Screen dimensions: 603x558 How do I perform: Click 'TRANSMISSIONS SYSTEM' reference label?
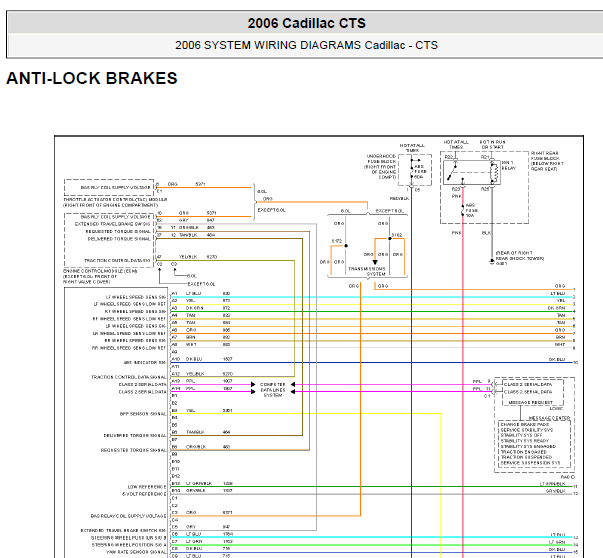click(367, 272)
